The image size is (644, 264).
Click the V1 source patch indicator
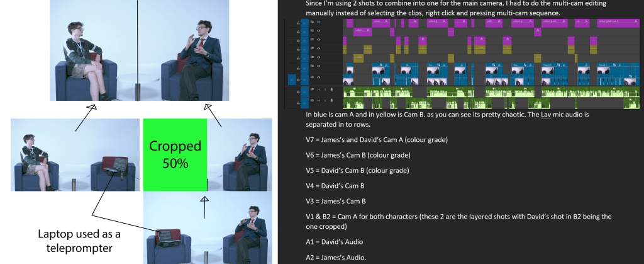click(292, 79)
